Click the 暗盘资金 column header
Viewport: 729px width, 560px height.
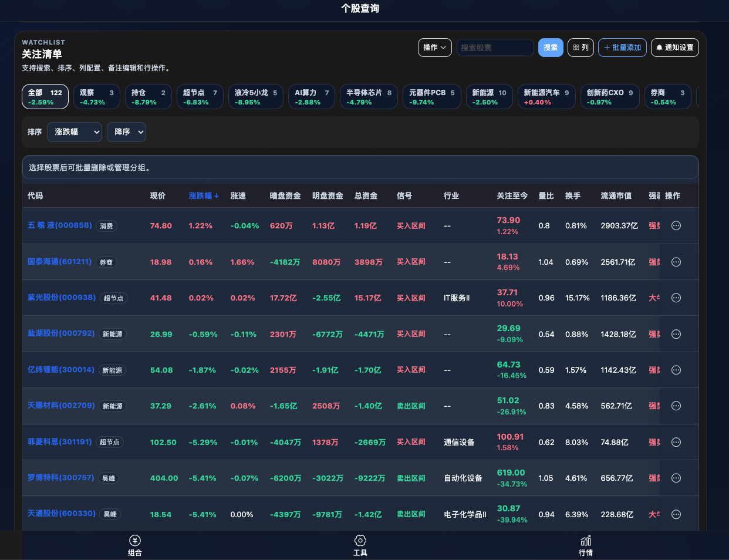pos(285,196)
